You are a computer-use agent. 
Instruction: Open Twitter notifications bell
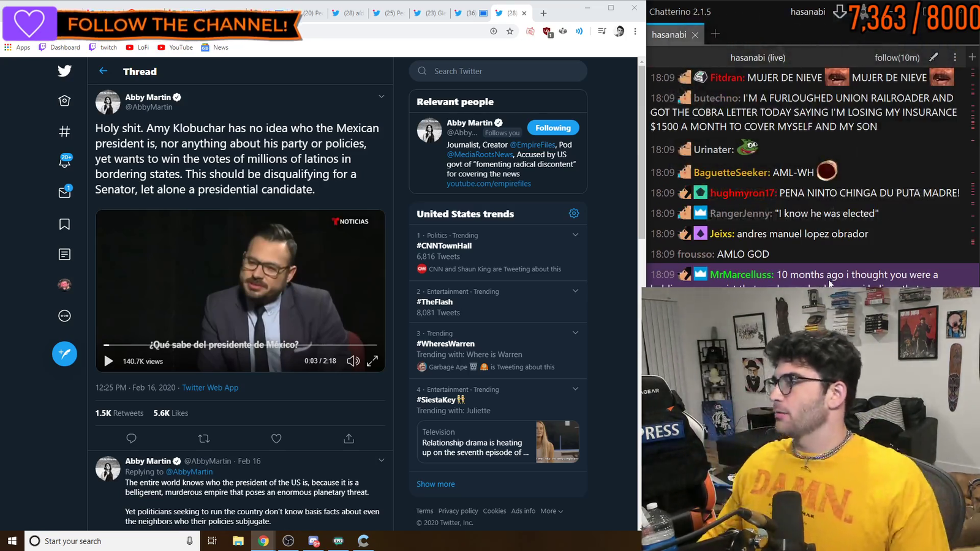point(65,161)
